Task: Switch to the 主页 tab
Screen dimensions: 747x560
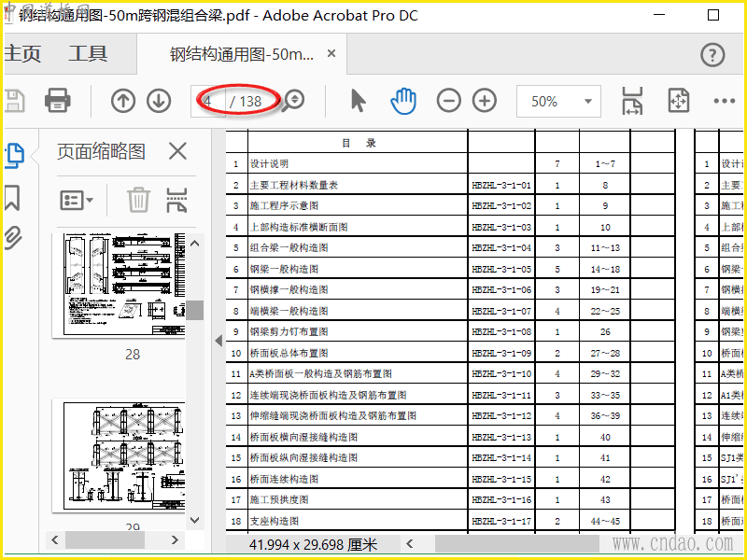Action: 22,53
